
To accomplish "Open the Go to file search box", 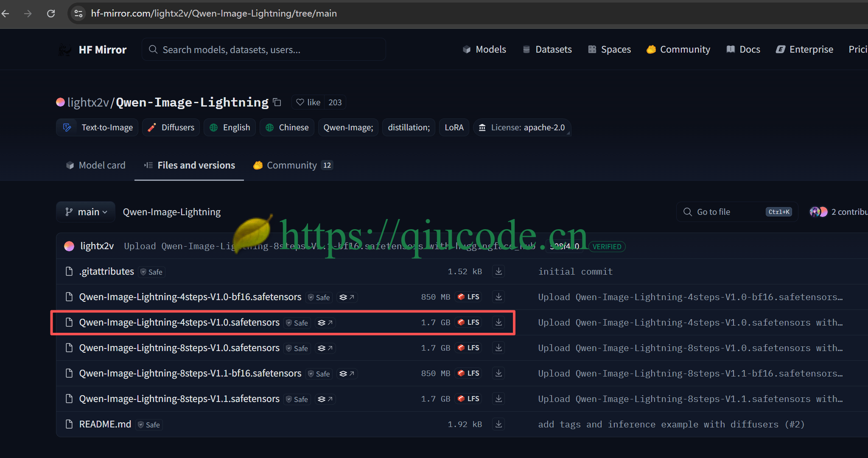I will click(737, 212).
